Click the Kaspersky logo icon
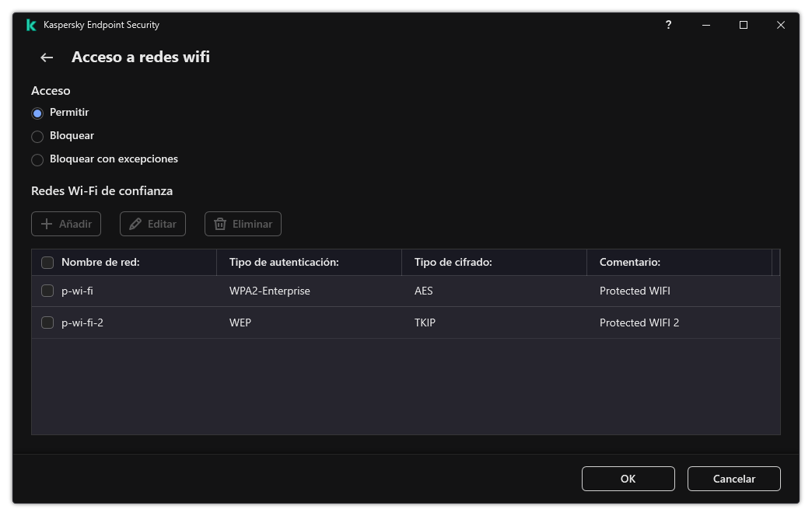Viewport: 812px width, 516px height. coord(30,24)
